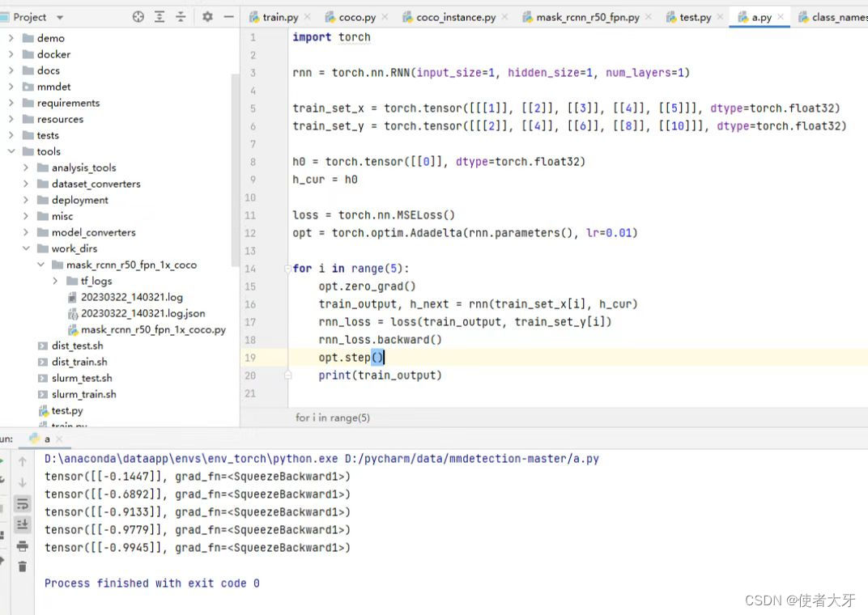
Task: Toggle code folding on the for loop line
Action: pos(287,269)
